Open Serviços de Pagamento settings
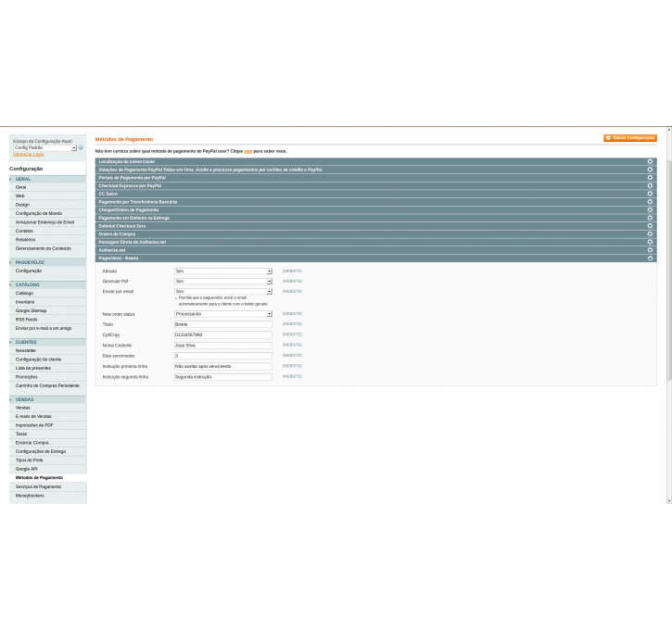Screen dimensions: 672x630 tap(39, 486)
